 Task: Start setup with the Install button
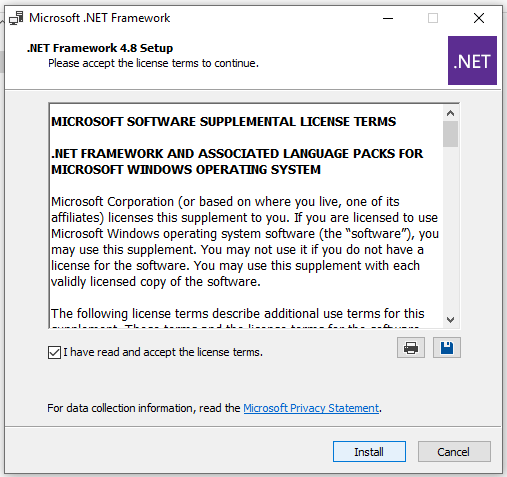click(x=369, y=452)
